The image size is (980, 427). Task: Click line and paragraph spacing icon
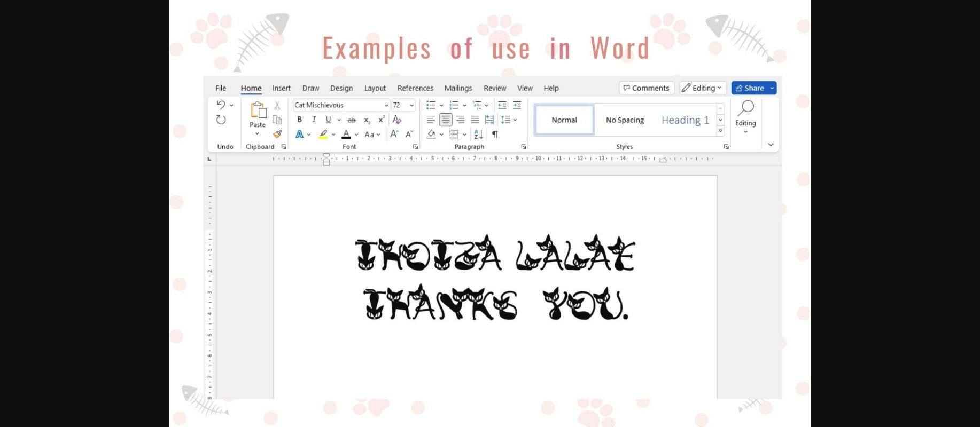coord(505,120)
